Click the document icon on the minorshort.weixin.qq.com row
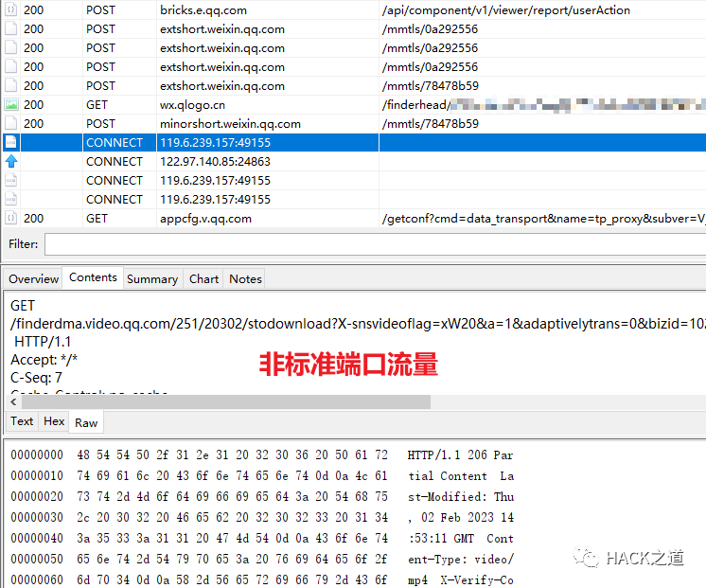The image size is (706, 588). click(x=11, y=123)
